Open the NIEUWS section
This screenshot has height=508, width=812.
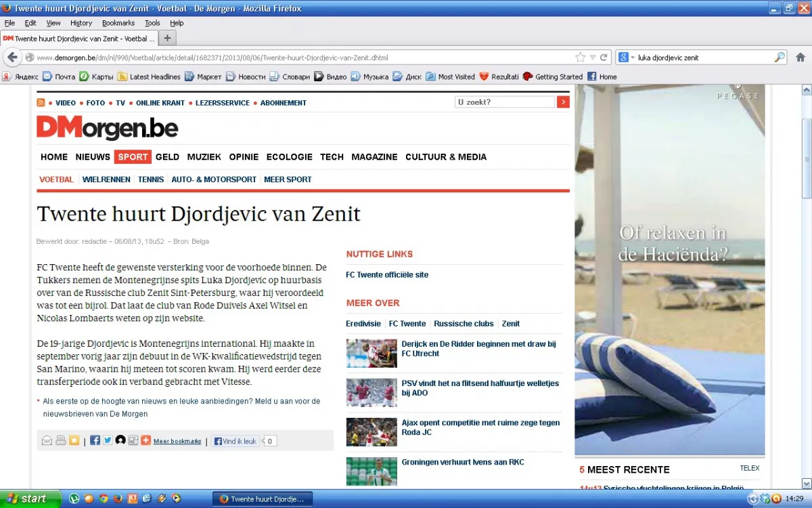click(x=93, y=156)
